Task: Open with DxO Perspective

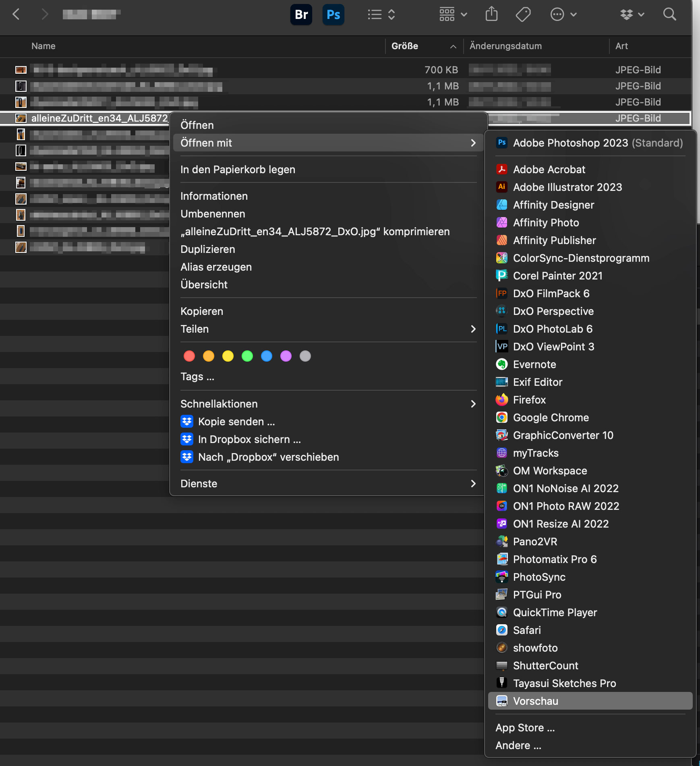Action: click(x=590, y=311)
